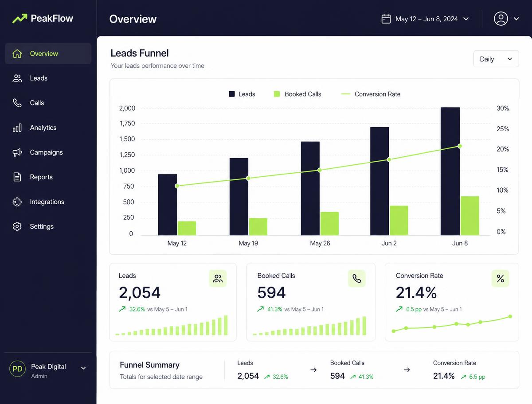Click the May 19 axis label

248,243
